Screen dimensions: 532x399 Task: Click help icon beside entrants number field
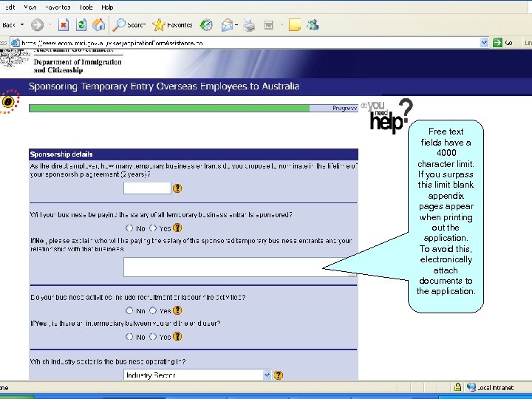(x=177, y=188)
